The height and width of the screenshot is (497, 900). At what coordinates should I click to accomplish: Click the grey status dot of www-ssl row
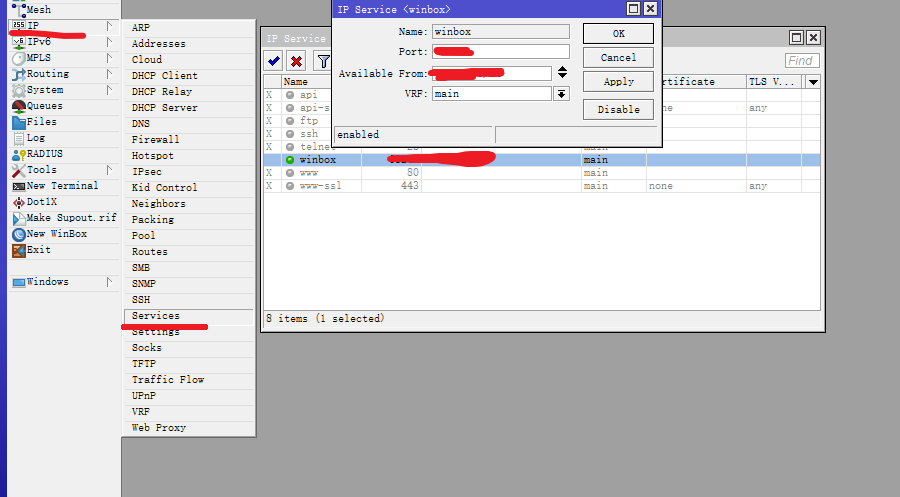coord(290,186)
